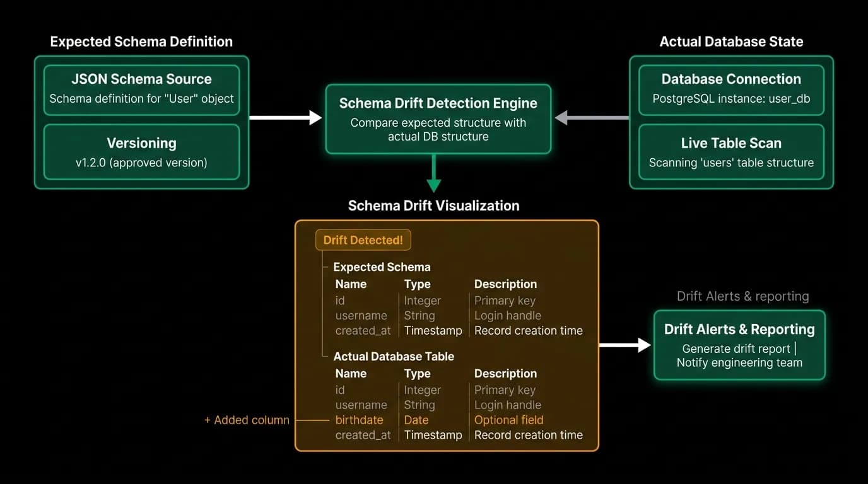868x484 pixels.
Task: Click Timestamp type in Expected Schema
Action: (433, 330)
